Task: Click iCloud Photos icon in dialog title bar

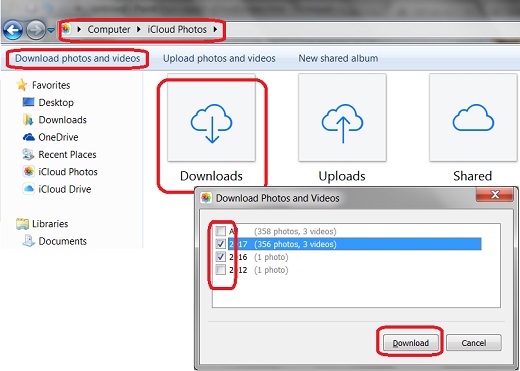Action: point(206,198)
